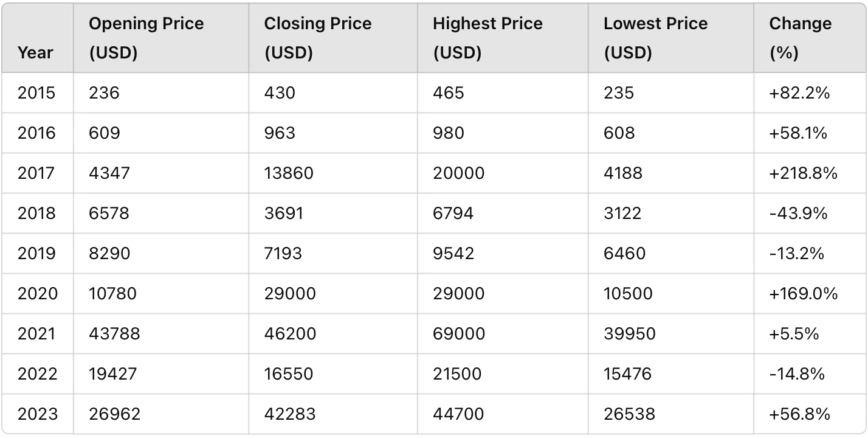Select the 2021 opening price 43788
The height and width of the screenshot is (438, 868).
[x=114, y=334]
